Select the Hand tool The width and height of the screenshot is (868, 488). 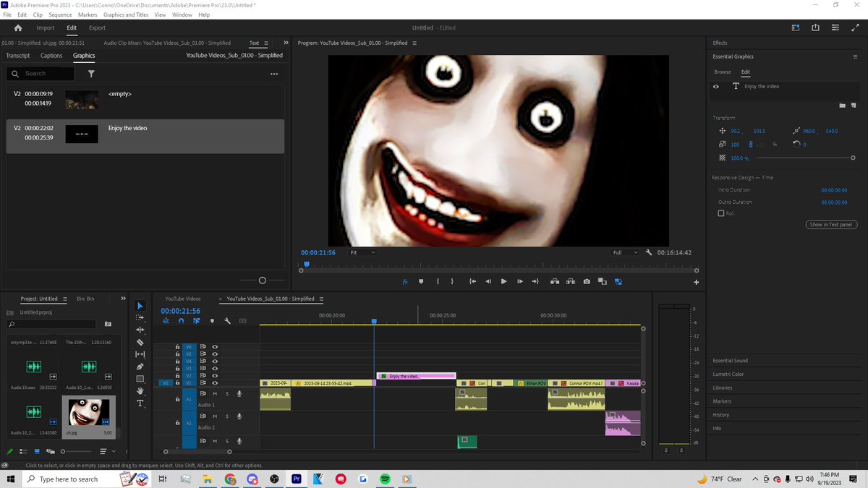pyautogui.click(x=140, y=391)
